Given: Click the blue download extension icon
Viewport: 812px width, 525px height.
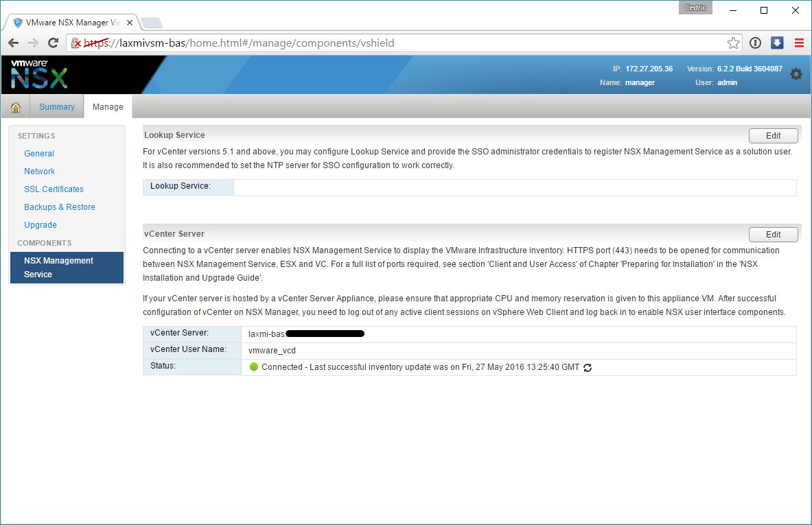Looking at the screenshot, I should coord(777,43).
